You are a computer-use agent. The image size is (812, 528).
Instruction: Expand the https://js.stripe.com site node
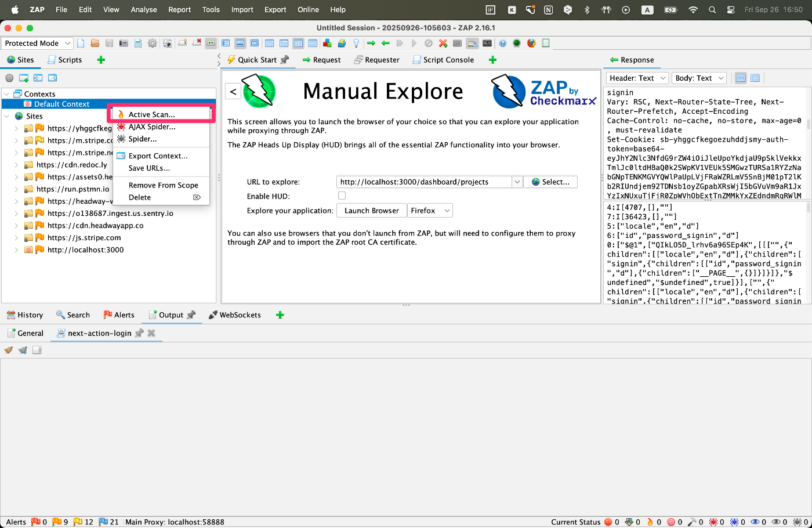click(16, 238)
